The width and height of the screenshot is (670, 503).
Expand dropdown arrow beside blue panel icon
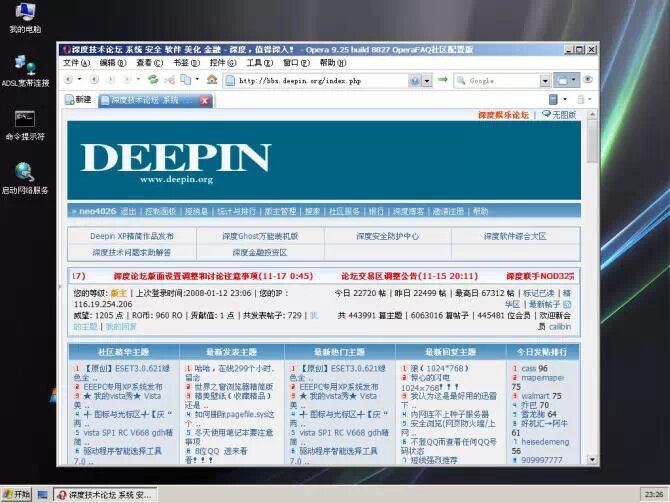click(x=565, y=99)
